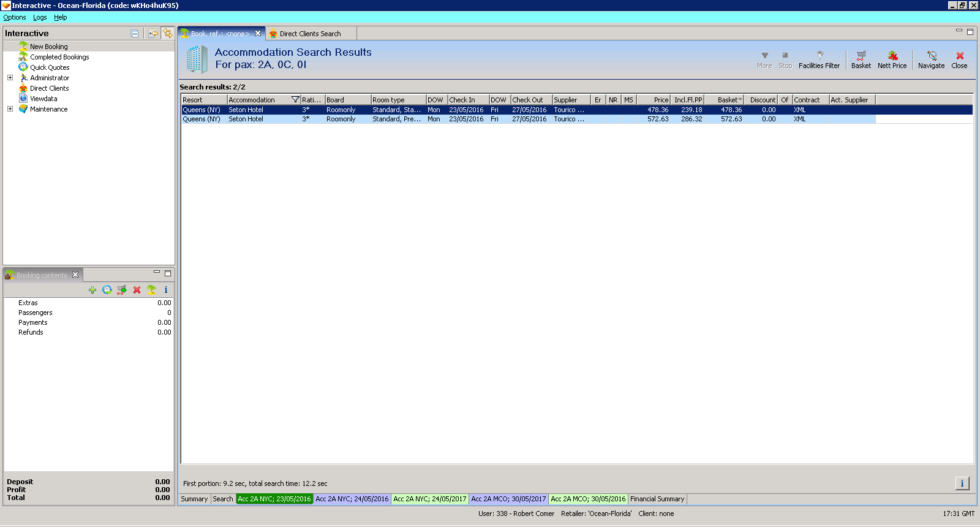Select the 'Standard, Pre...' room result row
The height and width of the screenshot is (527, 980).
coord(529,119)
